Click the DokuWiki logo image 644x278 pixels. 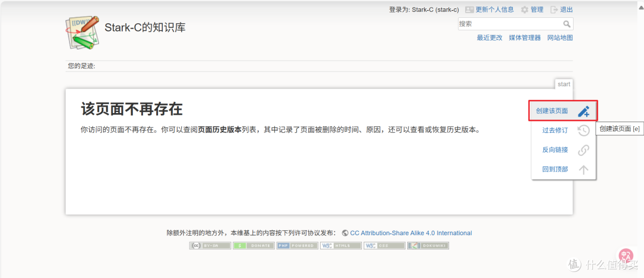coord(83,33)
